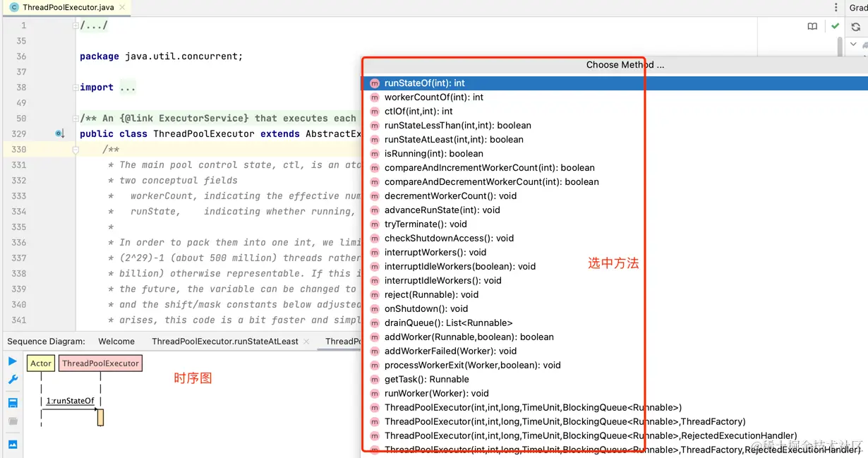Select decrementWorkerCount(): void
The image size is (868, 458).
click(615, 196)
